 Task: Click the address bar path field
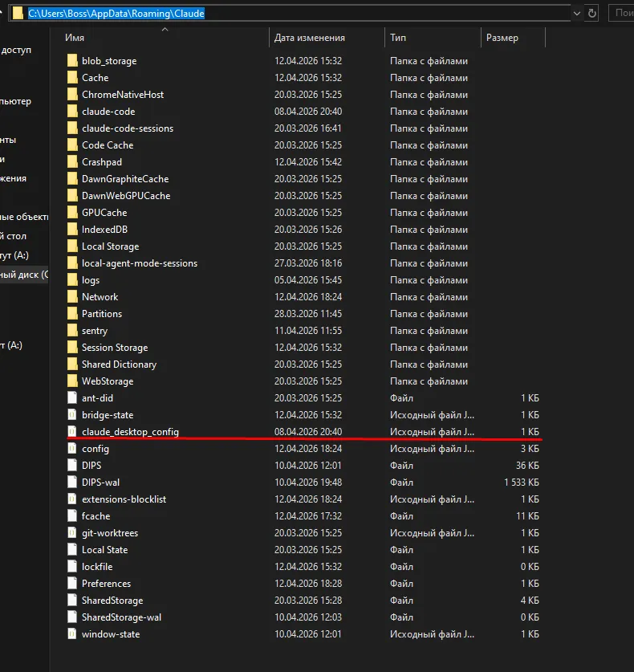[x=290, y=14]
